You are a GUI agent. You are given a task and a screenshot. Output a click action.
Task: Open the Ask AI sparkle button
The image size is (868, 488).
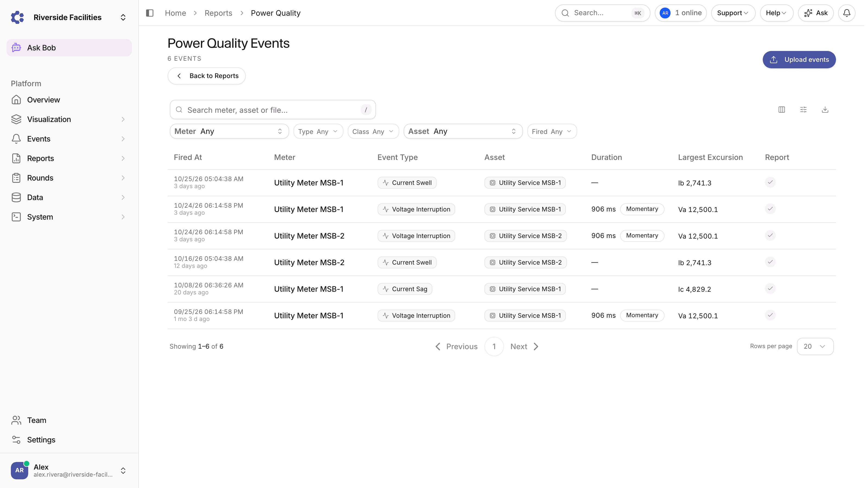pos(816,13)
